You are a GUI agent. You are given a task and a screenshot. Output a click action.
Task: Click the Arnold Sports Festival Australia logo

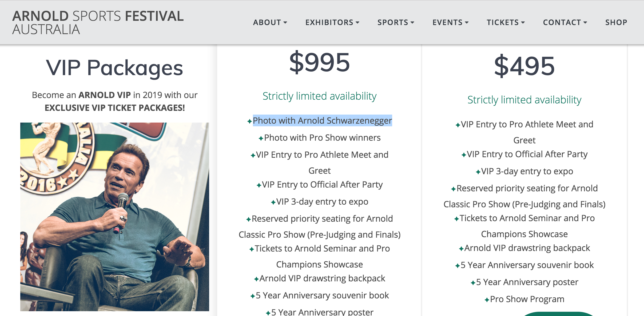(98, 22)
